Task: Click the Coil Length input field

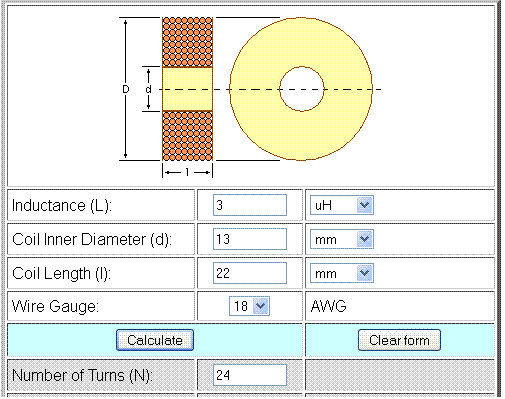Action: (x=250, y=273)
